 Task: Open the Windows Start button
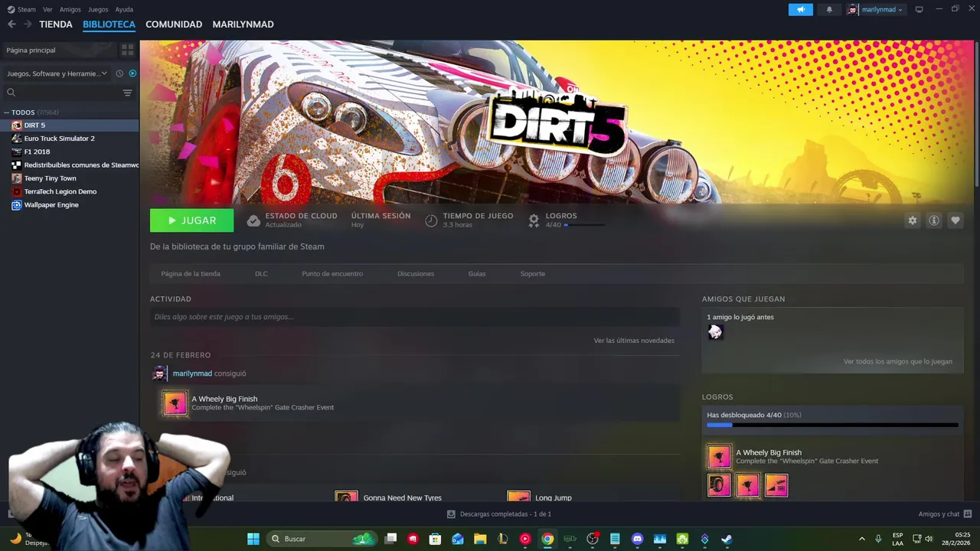coord(253,539)
